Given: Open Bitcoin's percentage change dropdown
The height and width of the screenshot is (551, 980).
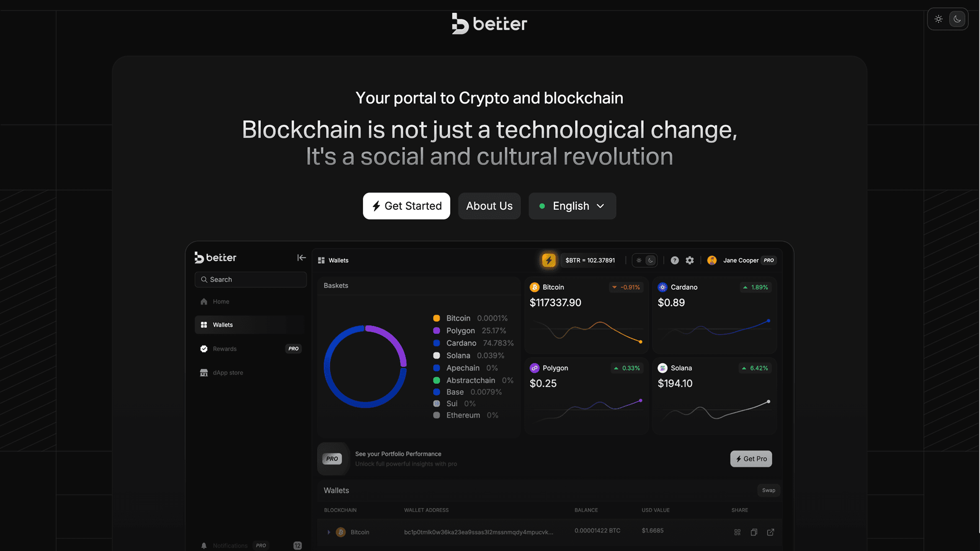Looking at the screenshot, I should pyautogui.click(x=626, y=287).
